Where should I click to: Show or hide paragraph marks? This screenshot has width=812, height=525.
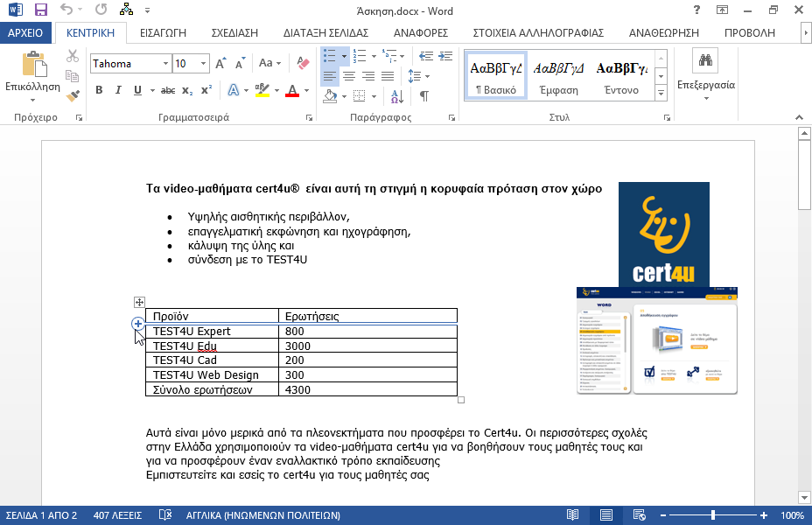point(424,95)
